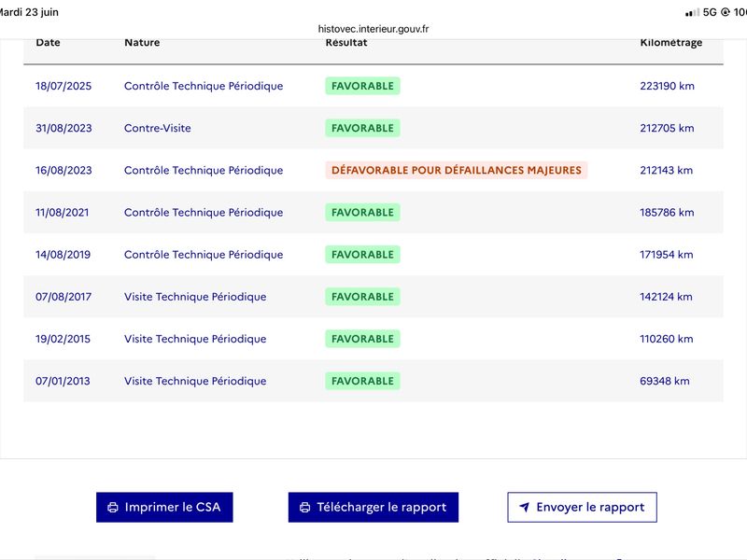Select the 18/07/2025 Contrôle Technique row
747x560 pixels.
point(373,86)
